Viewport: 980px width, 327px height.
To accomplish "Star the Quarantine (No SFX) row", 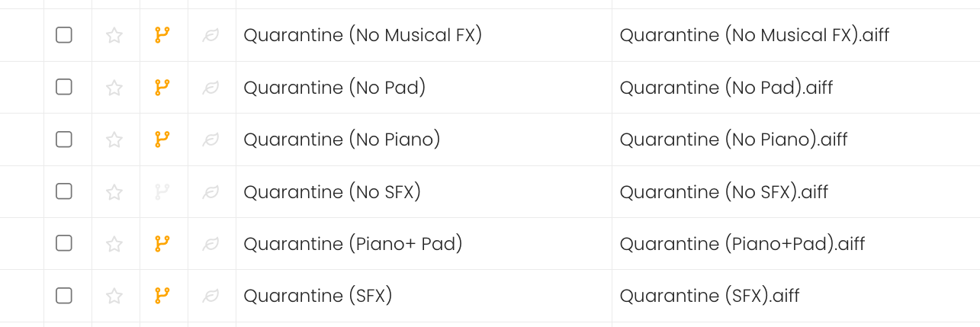I will (114, 191).
